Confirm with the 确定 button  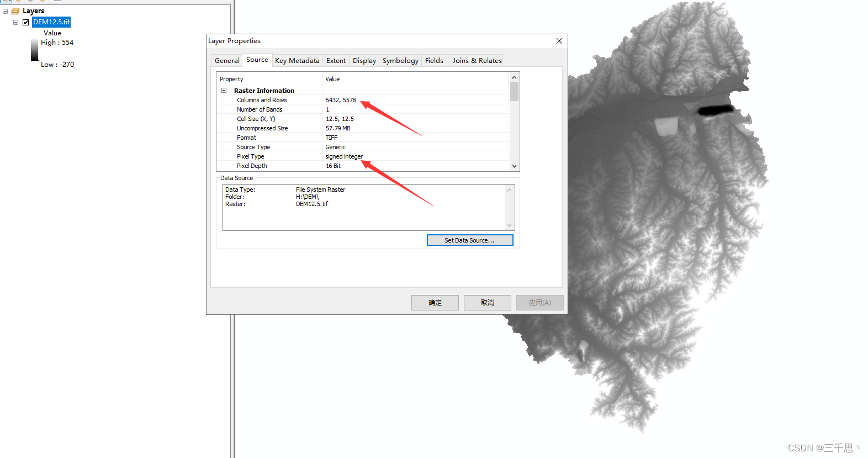click(435, 303)
